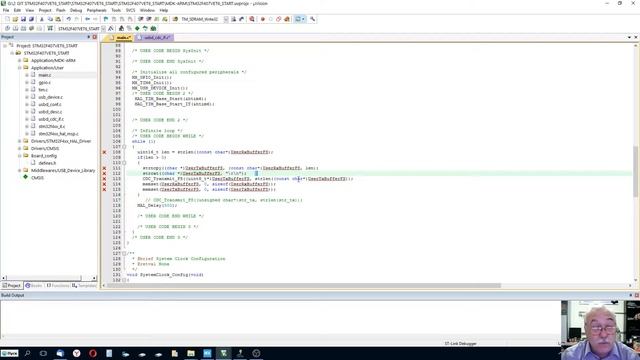The width and height of the screenshot is (640, 360).
Task: Click the Find in Files icon
Action: pos(175,19)
